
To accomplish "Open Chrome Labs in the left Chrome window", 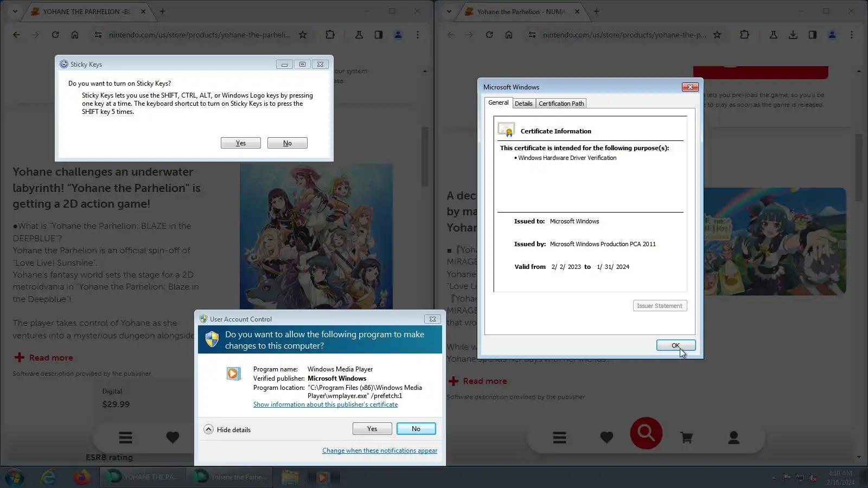I will pos(359,35).
